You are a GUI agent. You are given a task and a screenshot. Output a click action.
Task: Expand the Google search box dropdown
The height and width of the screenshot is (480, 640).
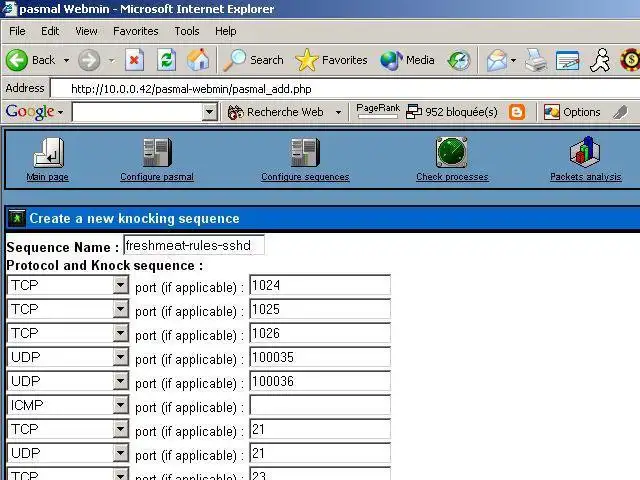pyautogui.click(x=210, y=111)
